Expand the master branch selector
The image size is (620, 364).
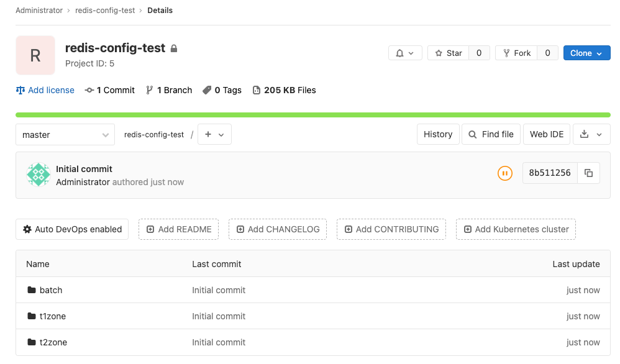coord(65,135)
